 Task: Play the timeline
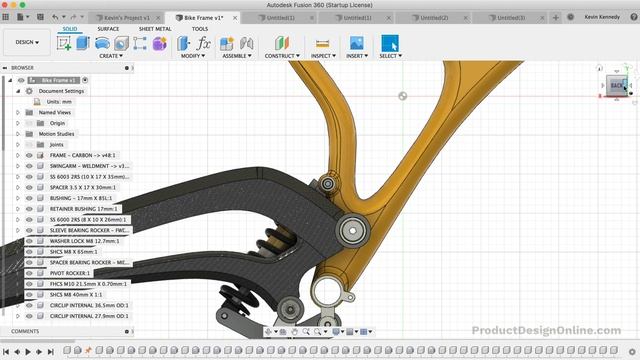(x=28, y=351)
